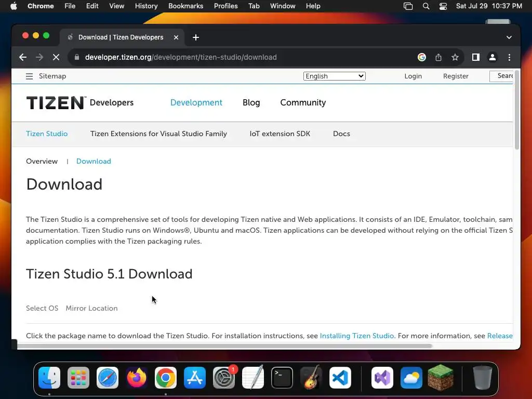Open the History menu in menu bar
This screenshot has height=399, width=532.
(146, 6)
